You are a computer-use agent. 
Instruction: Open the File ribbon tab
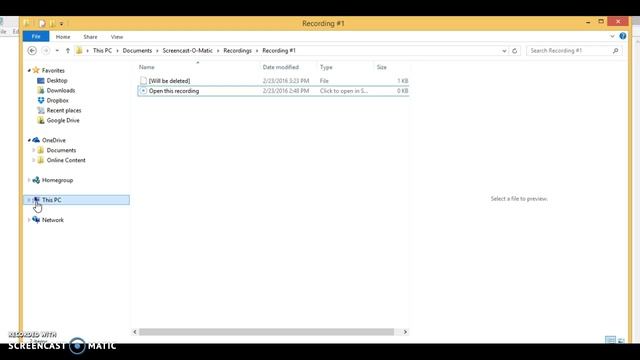[36, 36]
